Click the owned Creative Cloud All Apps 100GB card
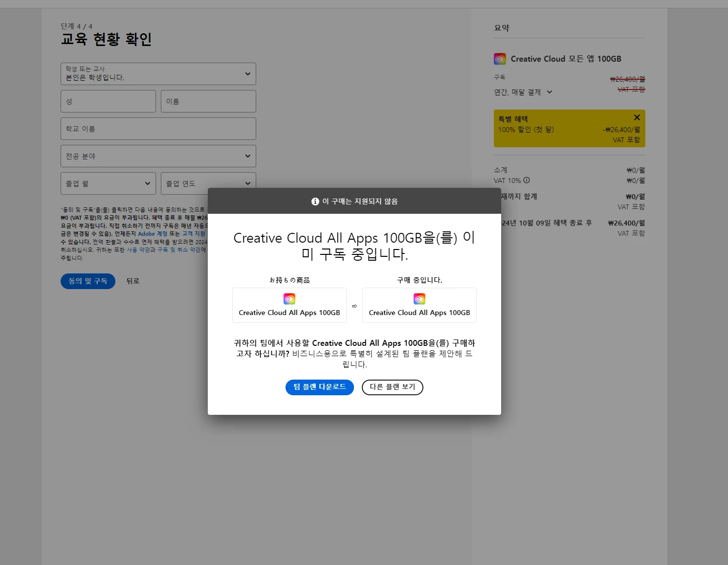 (289, 305)
